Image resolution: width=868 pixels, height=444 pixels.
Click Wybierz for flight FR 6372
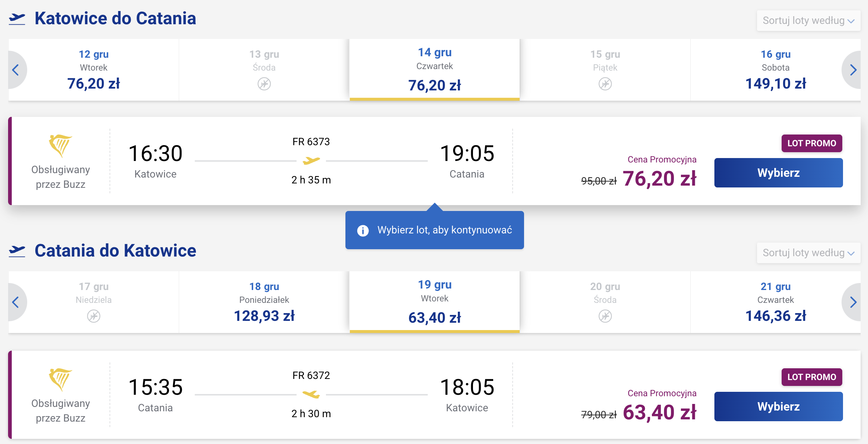pos(778,407)
